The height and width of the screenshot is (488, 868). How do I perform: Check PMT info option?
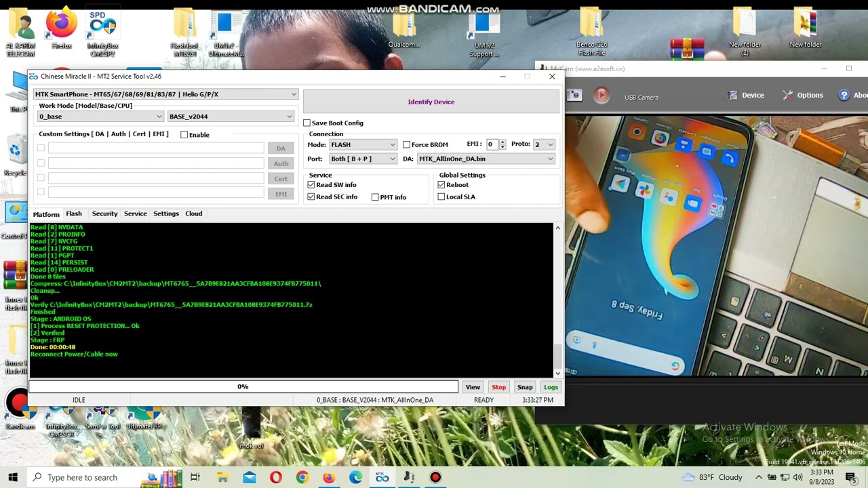(x=375, y=197)
